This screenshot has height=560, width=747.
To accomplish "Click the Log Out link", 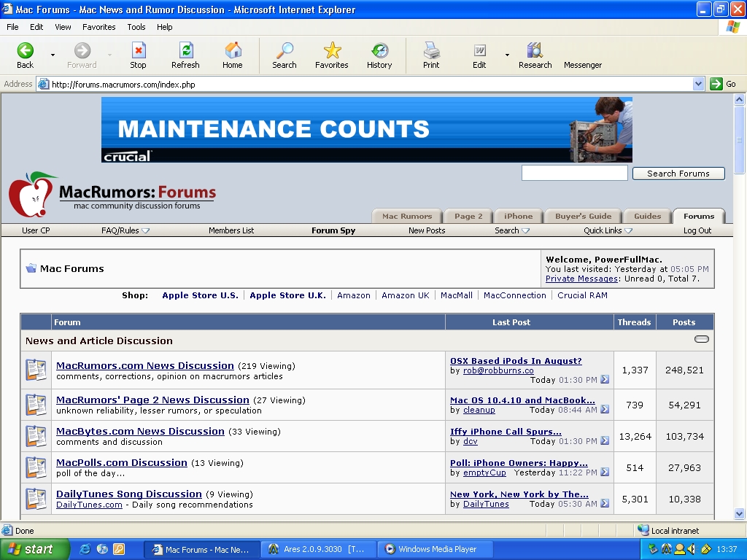I will pos(697,230).
